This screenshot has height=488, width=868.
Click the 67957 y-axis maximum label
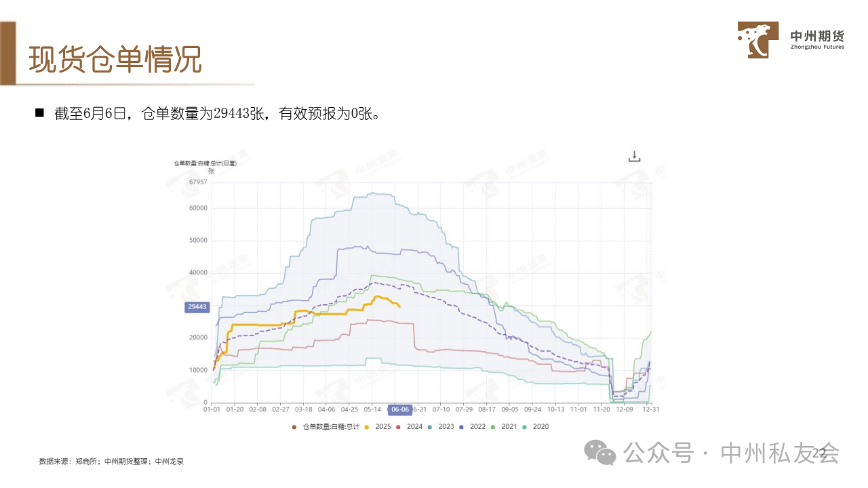197,182
